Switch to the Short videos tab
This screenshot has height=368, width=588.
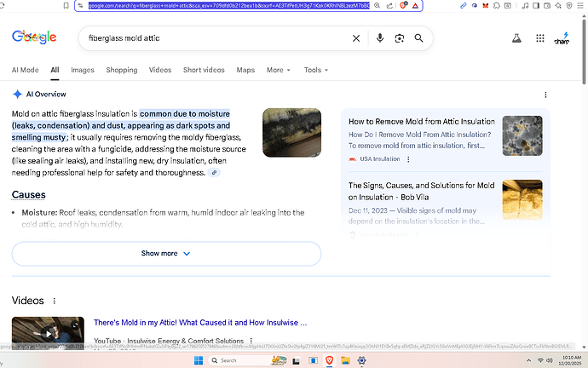point(204,70)
